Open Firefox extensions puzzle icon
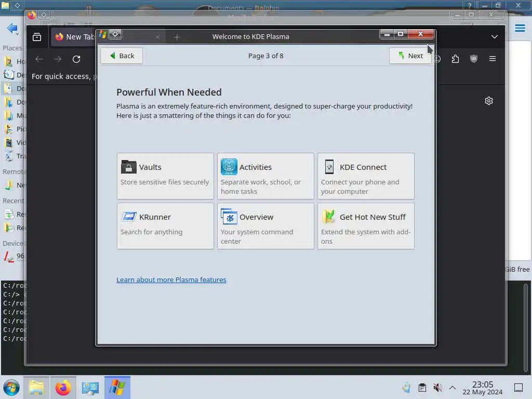 click(x=455, y=59)
